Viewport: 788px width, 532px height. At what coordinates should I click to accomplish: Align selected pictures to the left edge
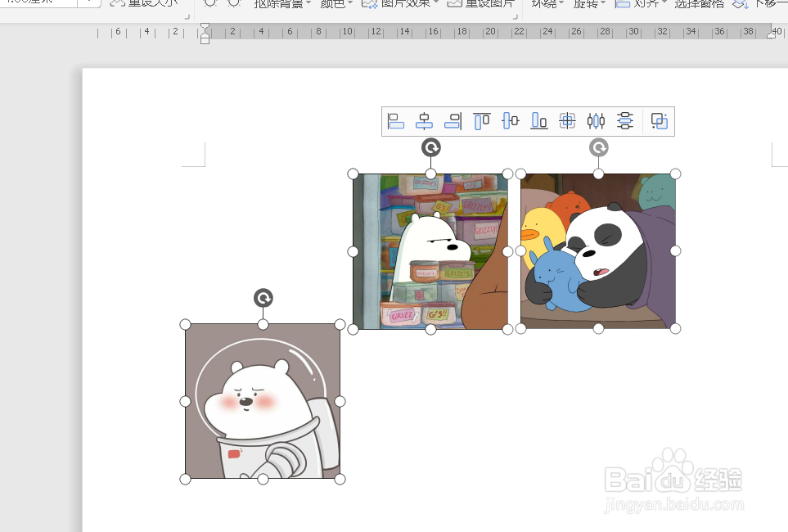(396, 121)
